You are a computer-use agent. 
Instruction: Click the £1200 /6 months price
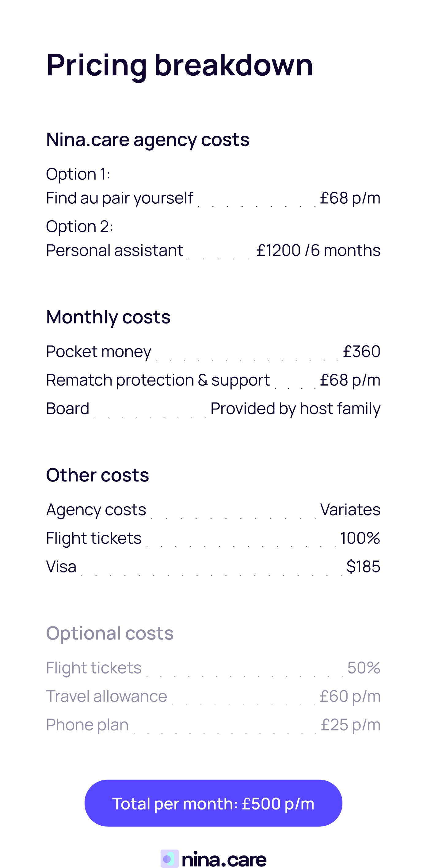tap(318, 250)
